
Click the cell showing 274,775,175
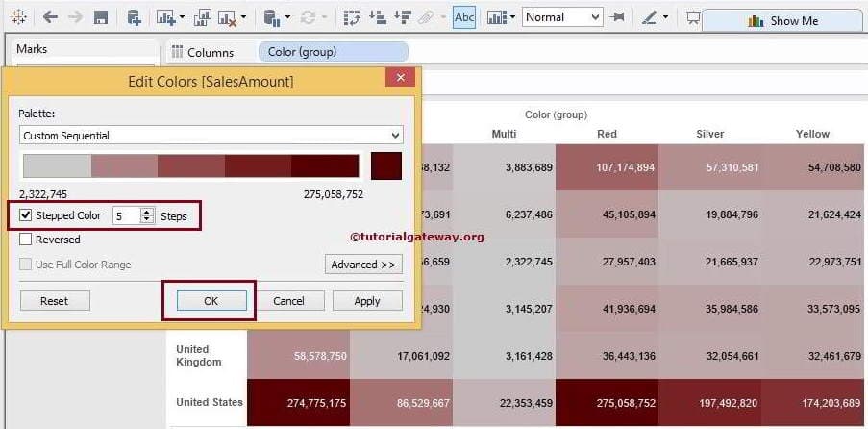tap(298, 403)
